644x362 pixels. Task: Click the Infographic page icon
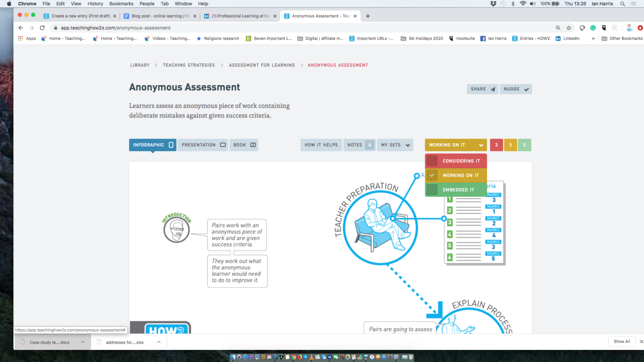tap(171, 145)
